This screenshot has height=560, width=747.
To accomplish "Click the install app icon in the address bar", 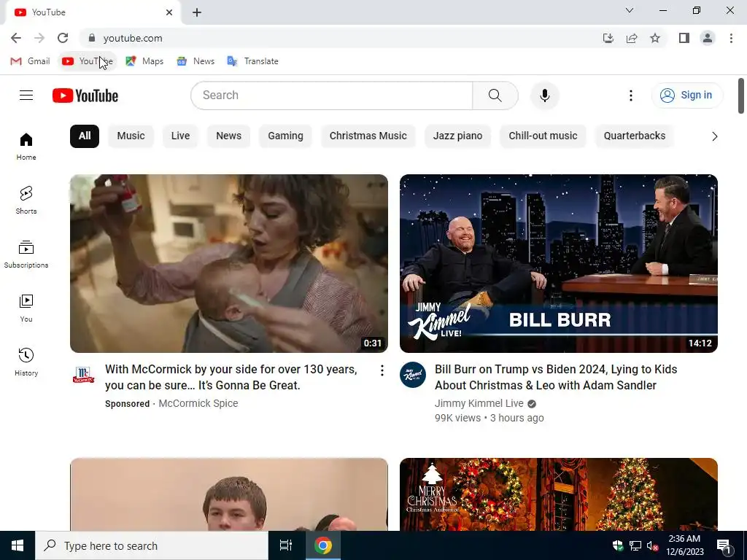I will 608,38.
